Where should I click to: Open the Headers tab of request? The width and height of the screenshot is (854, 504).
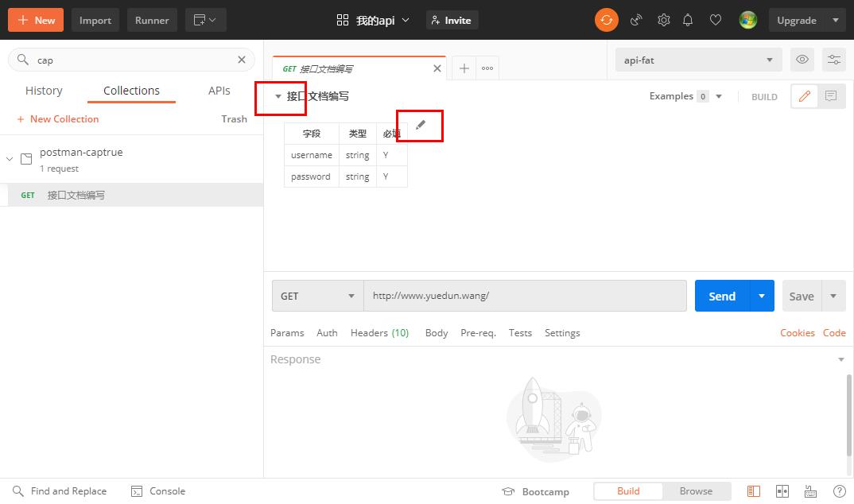(x=379, y=333)
